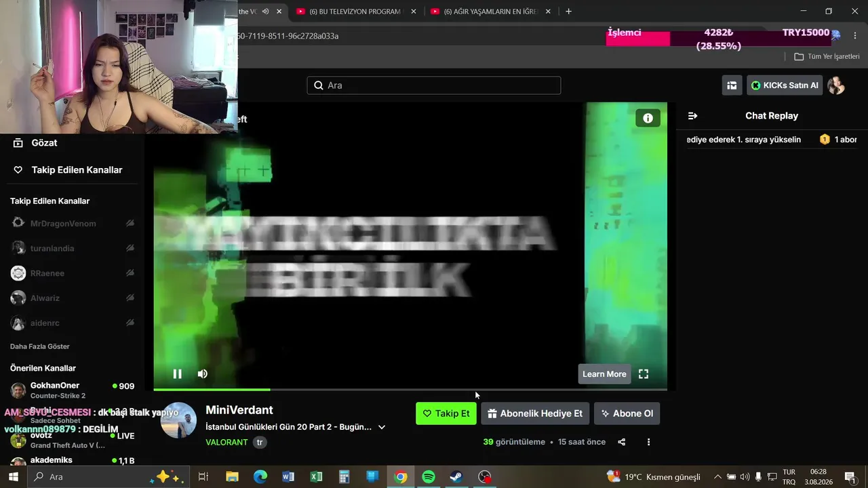Open turanlandia channel avatar

coord(18,248)
